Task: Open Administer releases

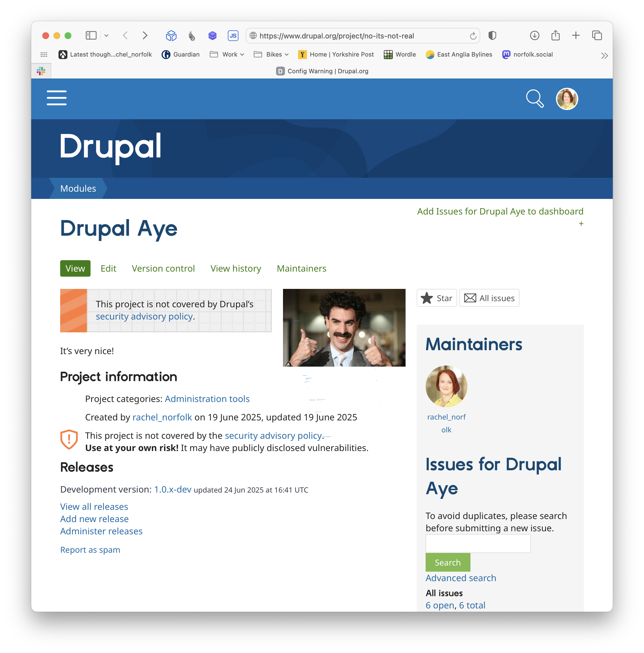Action: click(101, 531)
